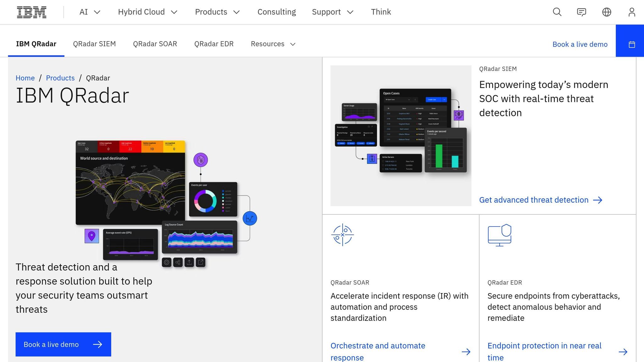
Task: Expand the Hybrid Cloud dropdown
Action: [x=147, y=12]
